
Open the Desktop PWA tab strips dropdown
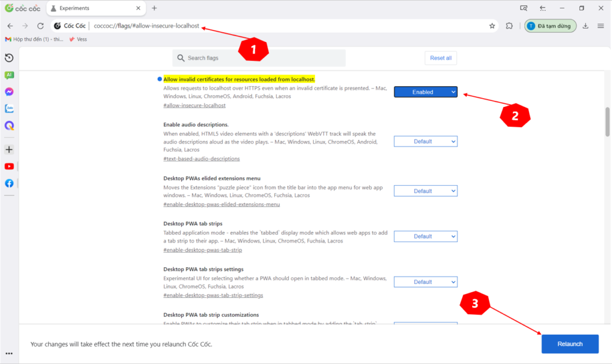click(426, 236)
